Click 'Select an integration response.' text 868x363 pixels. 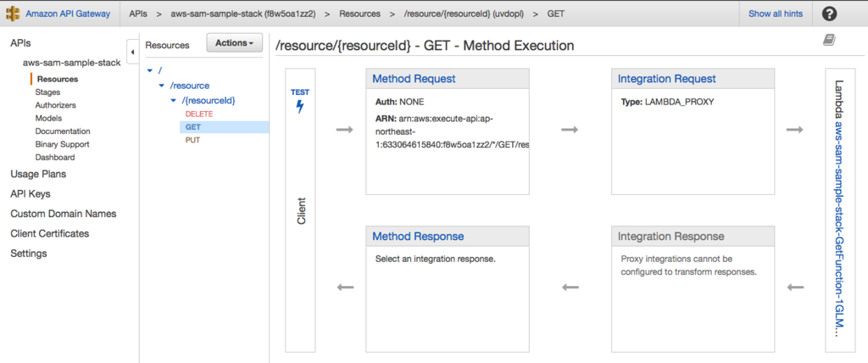pos(435,259)
